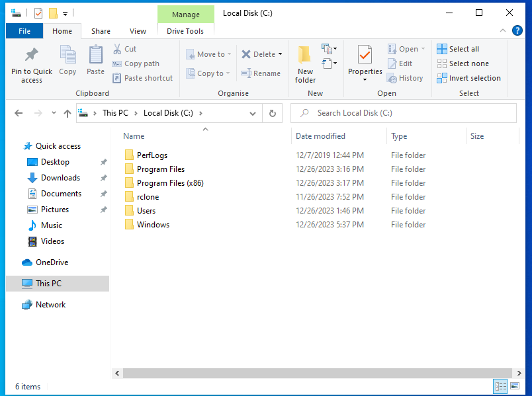Open the View ribbon tab

point(138,31)
